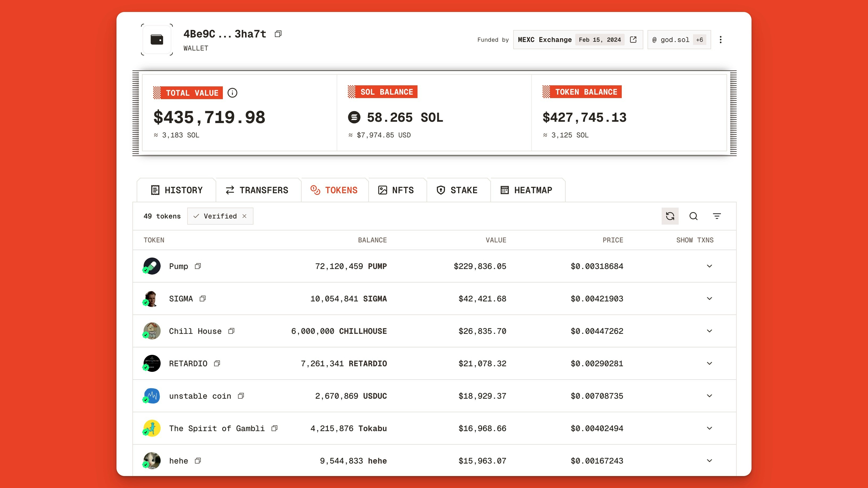868x488 pixels.
Task: Click the info icon next to Total Value
Action: (232, 93)
